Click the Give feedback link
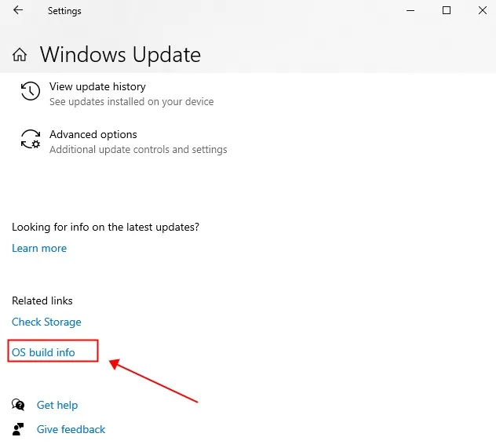The width and height of the screenshot is (496, 448). (x=71, y=429)
